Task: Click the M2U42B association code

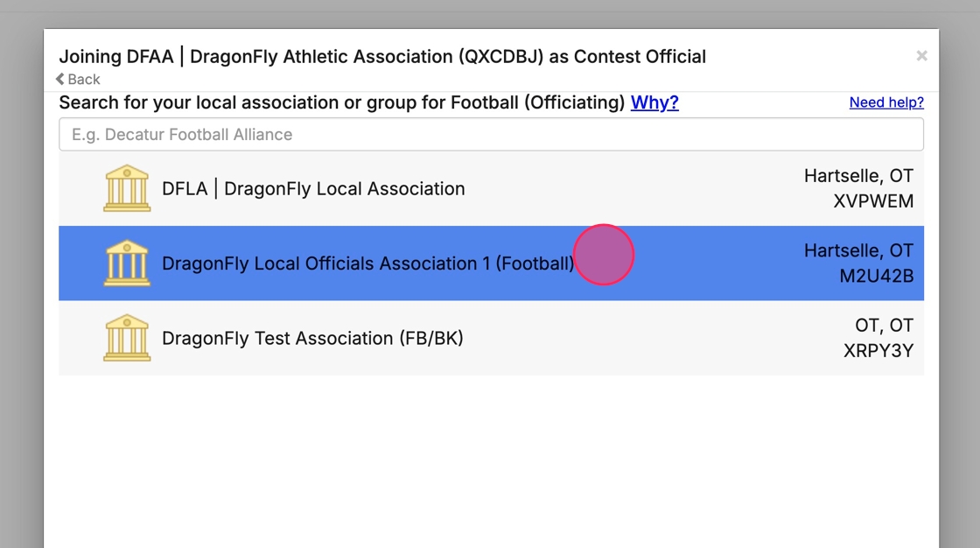Action: (877, 277)
